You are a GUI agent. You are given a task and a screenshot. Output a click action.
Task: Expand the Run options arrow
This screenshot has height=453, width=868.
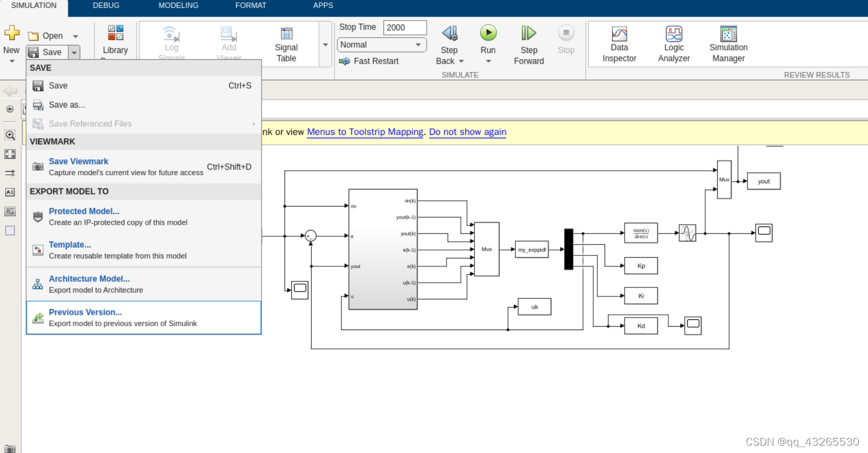488,61
